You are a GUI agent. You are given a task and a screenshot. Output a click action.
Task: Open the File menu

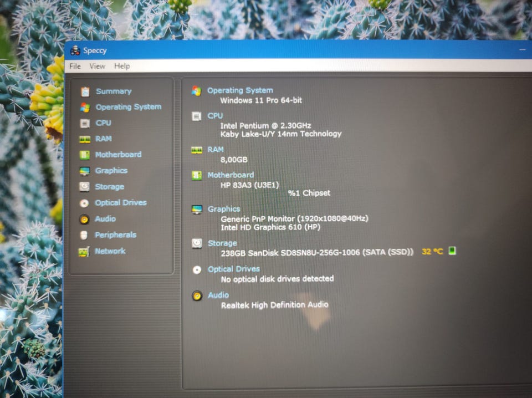click(75, 66)
